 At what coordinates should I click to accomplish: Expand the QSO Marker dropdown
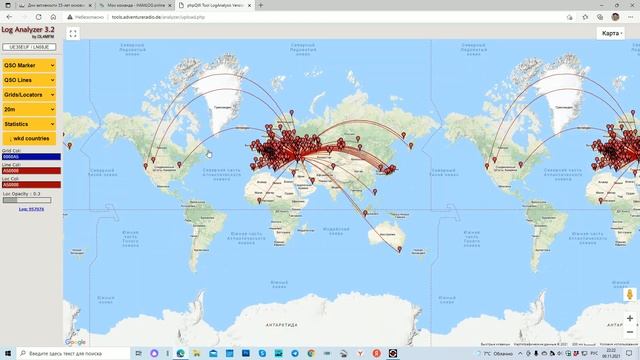tap(29, 65)
